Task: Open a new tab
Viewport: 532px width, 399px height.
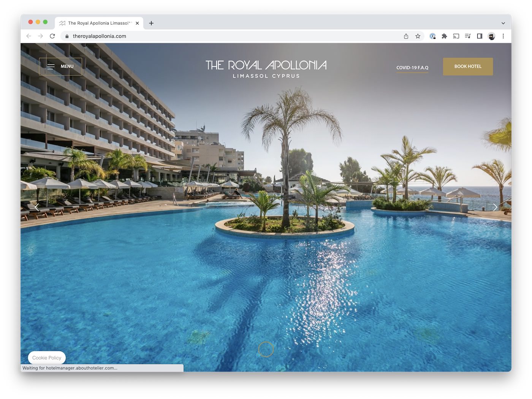Action: point(151,23)
